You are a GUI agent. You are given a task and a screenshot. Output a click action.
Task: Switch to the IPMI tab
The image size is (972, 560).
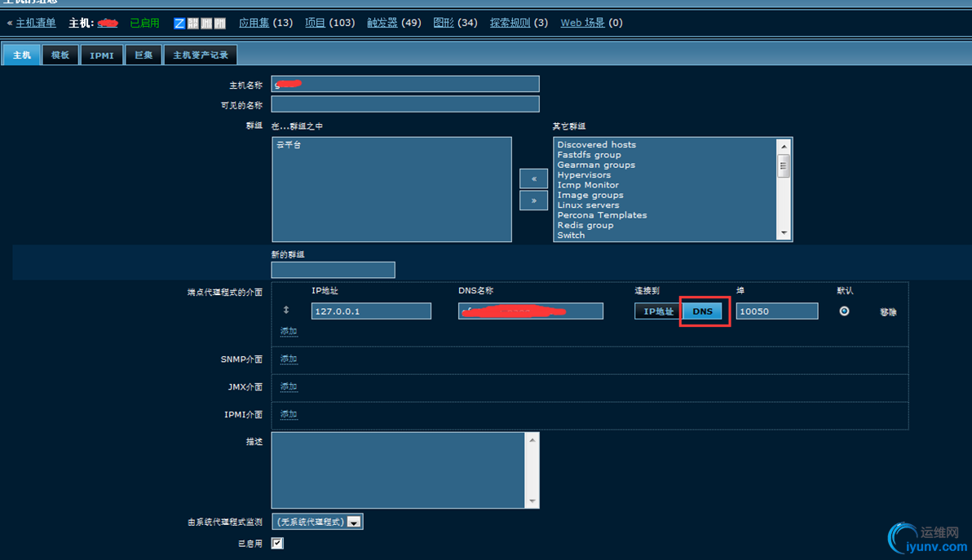coord(102,55)
